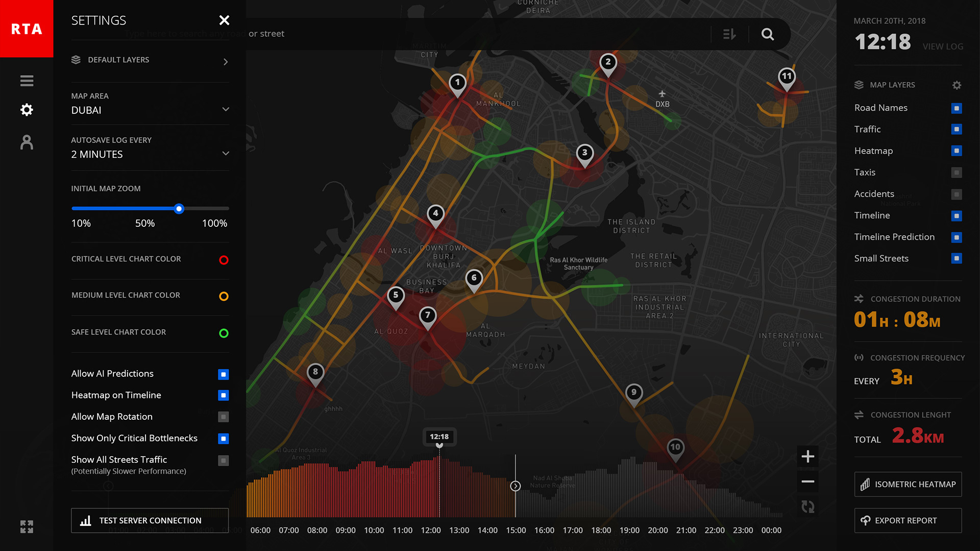Pick the Medium Level chart color
The width and height of the screenshot is (980, 551).
(224, 296)
